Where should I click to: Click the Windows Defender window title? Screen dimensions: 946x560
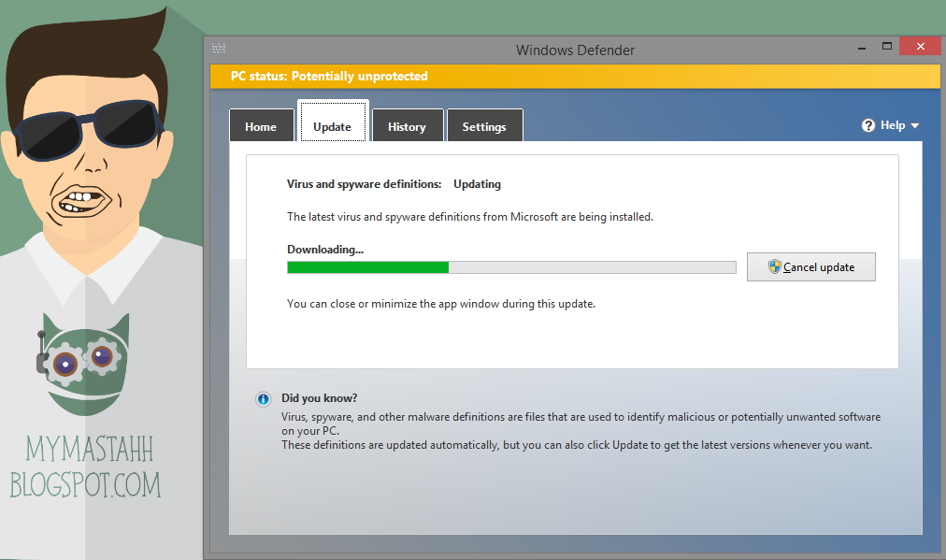point(575,50)
